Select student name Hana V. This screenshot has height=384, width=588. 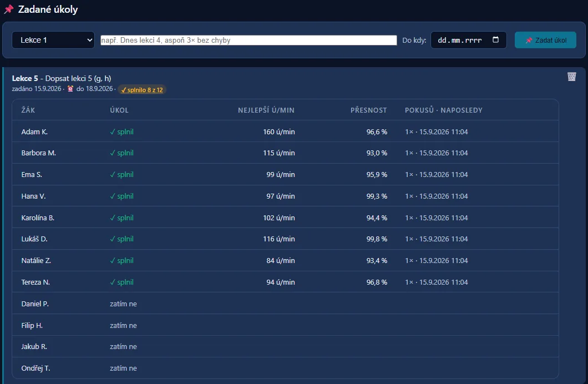33,196
